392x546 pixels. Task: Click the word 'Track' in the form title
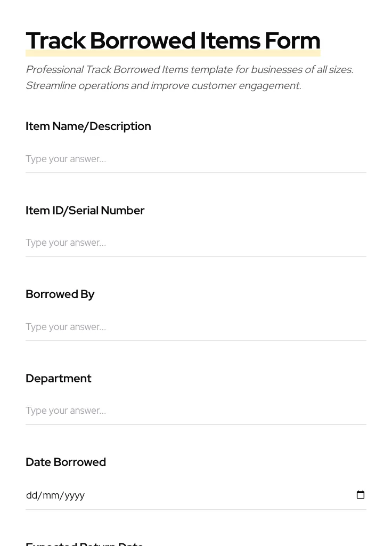click(55, 41)
